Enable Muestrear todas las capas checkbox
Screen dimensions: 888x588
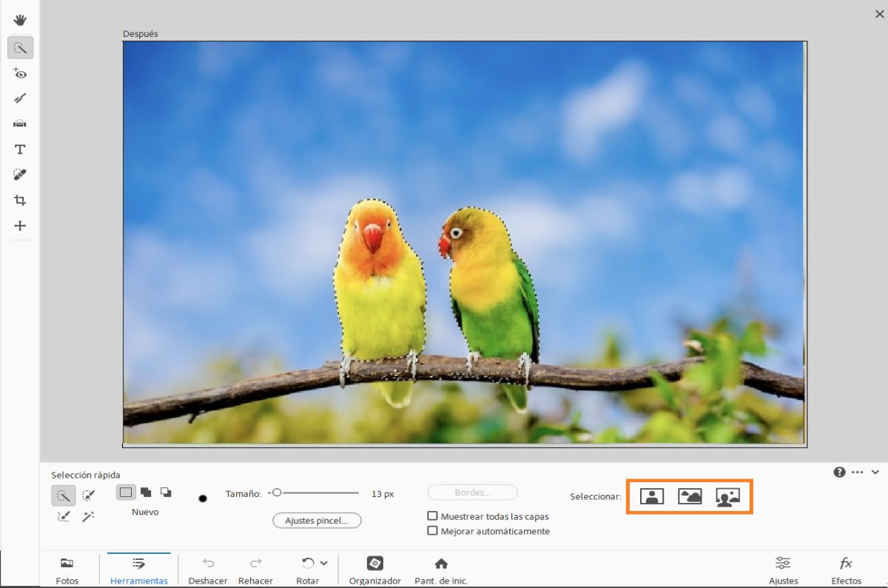click(433, 516)
